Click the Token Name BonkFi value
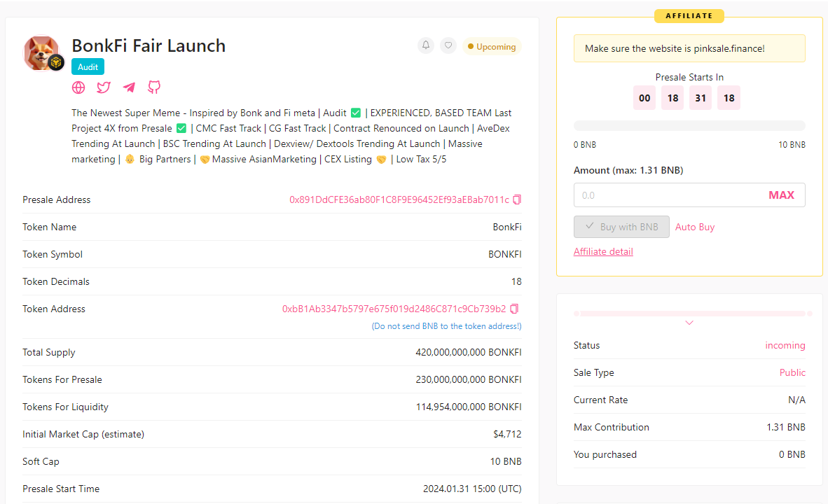 507,227
